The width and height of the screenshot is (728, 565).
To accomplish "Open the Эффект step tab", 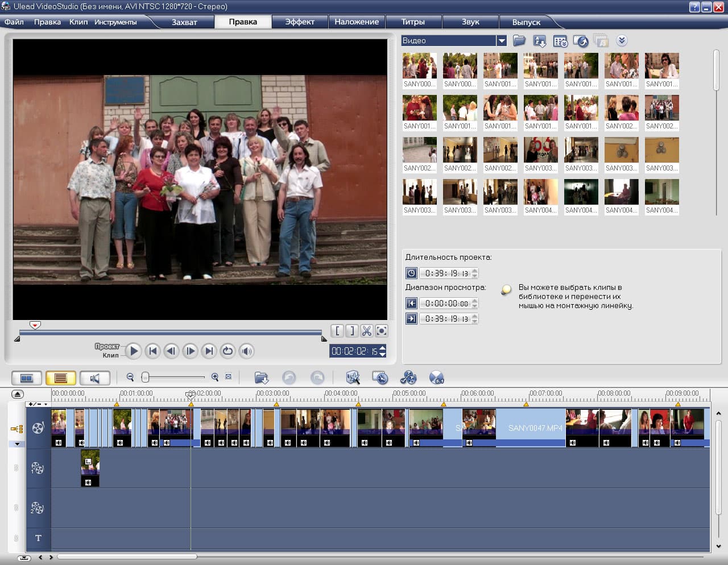I will point(300,22).
